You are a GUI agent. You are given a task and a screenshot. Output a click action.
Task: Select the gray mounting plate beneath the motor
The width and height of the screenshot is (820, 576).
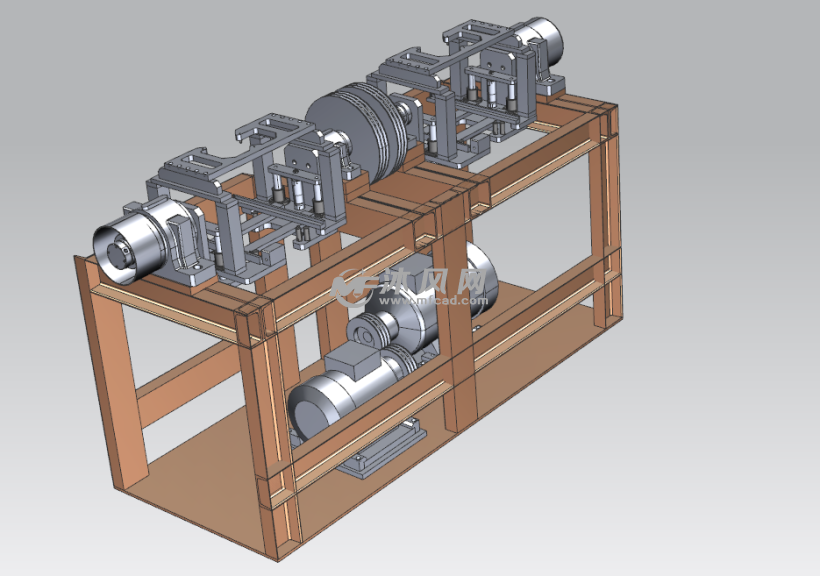381,447
